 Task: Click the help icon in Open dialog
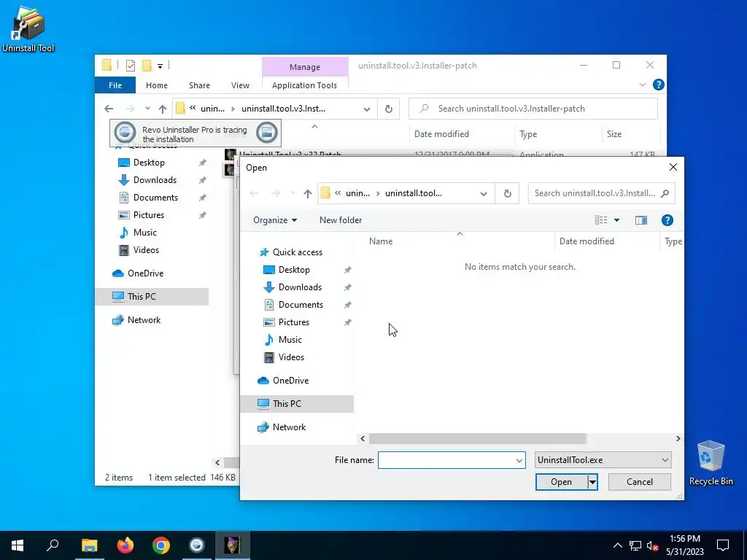[667, 220]
